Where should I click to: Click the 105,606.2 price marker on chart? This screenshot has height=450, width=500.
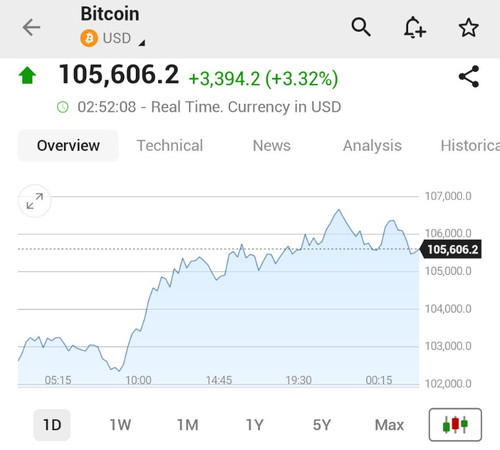click(451, 249)
